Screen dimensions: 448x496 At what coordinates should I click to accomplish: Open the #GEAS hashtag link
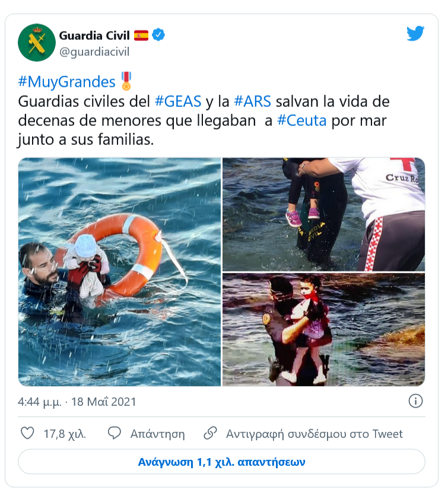178,102
